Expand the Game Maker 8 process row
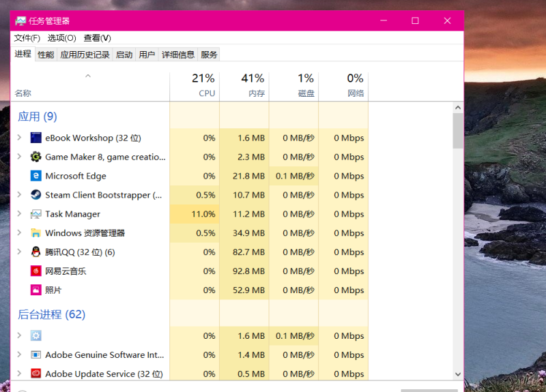The image size is (546, 392). [x=20, y=157]
